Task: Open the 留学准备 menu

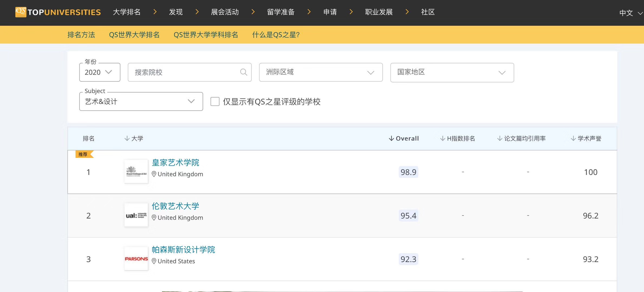Action: 281,12
